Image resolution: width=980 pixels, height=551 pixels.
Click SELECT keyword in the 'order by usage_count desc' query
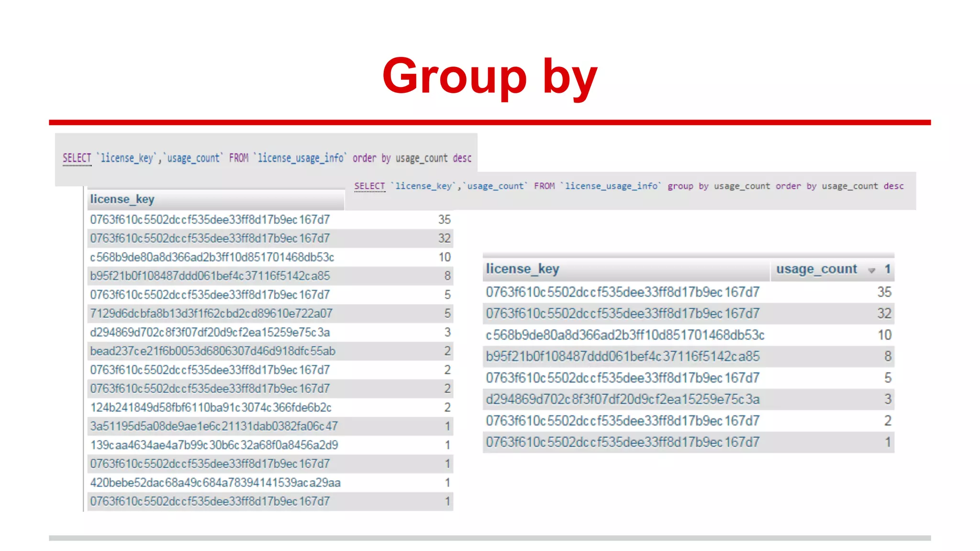coord(77,158)
